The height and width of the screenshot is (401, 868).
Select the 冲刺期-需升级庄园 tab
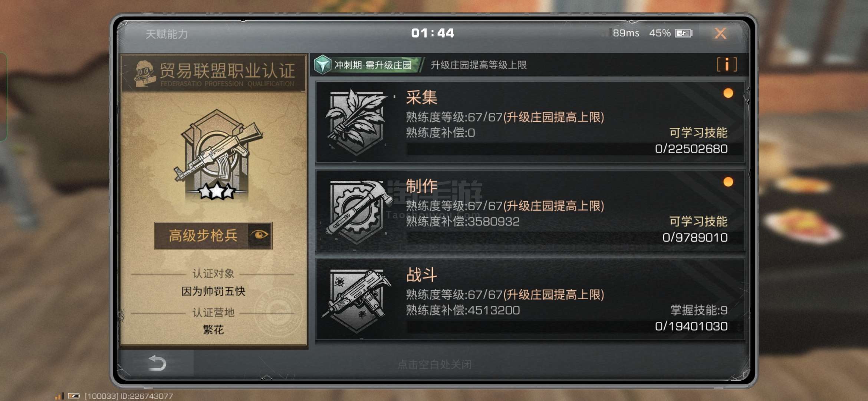pyautogui.click(x=367, y=65)
